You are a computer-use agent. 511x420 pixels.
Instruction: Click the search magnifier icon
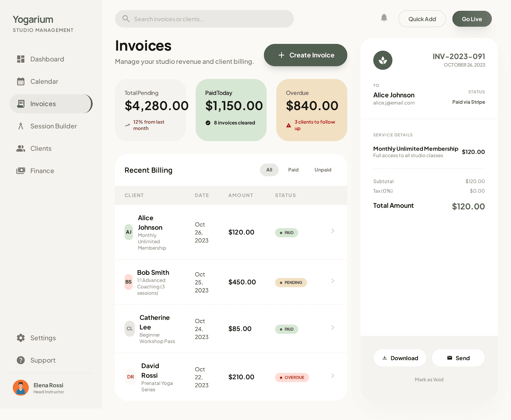pyautogui.click(x=126, y=19)
